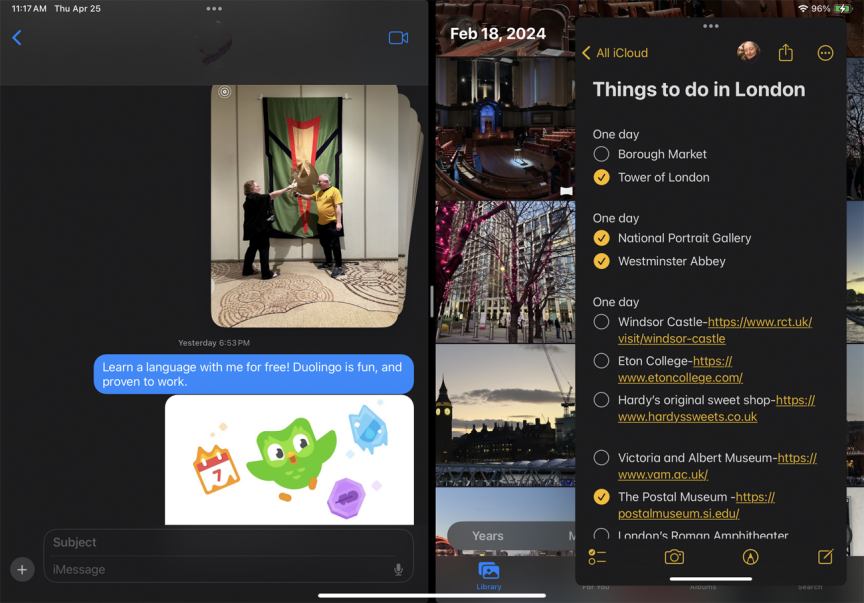The height and width of the screenshot is (603, 864).
Task: Return to All iCloud notes list
Action: click(x=615, y=53)
